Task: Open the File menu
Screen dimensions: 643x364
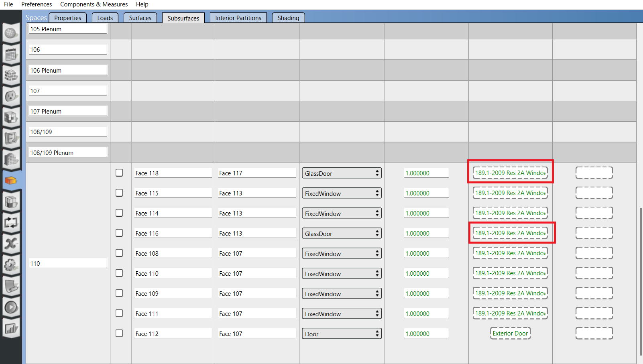Action: click(8, 4)
